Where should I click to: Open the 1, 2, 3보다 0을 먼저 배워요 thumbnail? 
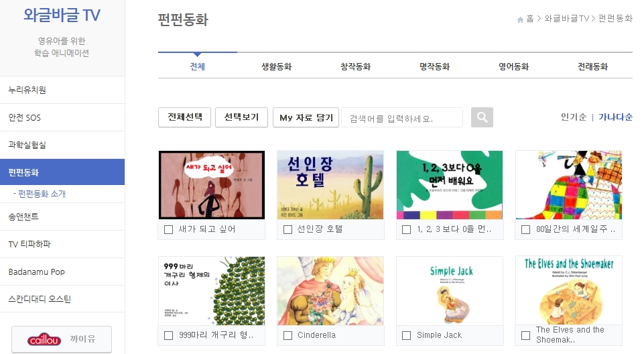click(x=450, y=185)
